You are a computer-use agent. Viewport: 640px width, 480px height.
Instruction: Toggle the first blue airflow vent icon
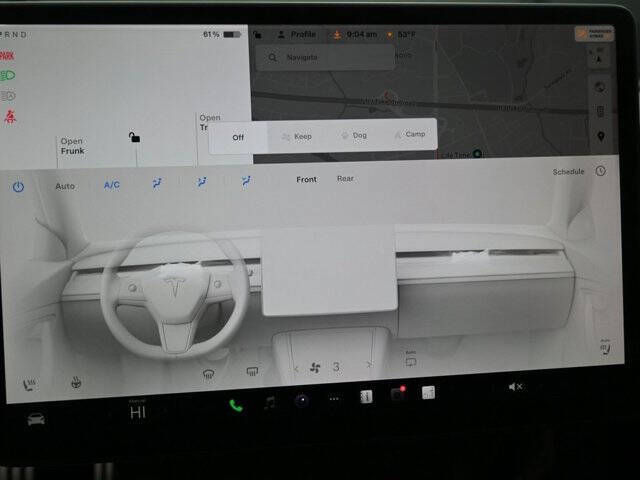click(x=157, y=182)
